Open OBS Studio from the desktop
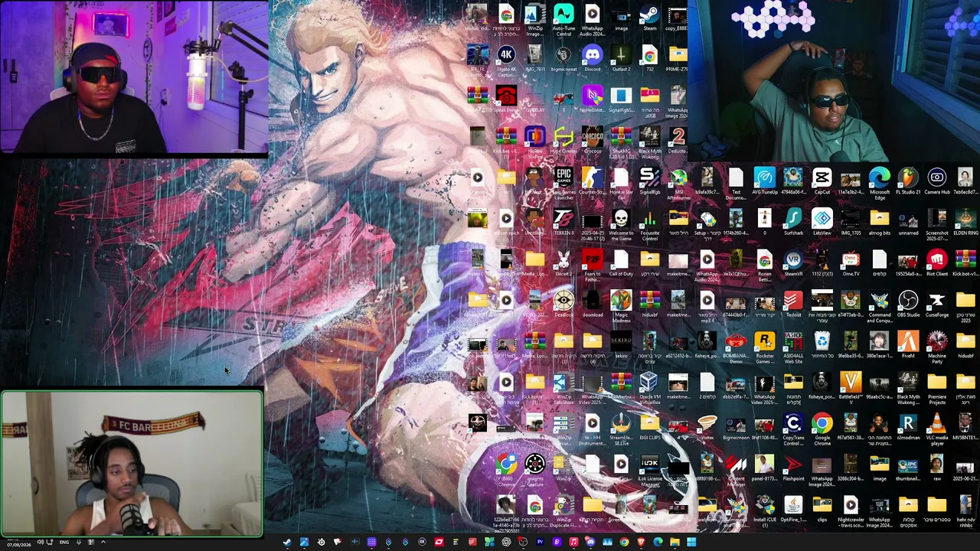 pos(908,305)
